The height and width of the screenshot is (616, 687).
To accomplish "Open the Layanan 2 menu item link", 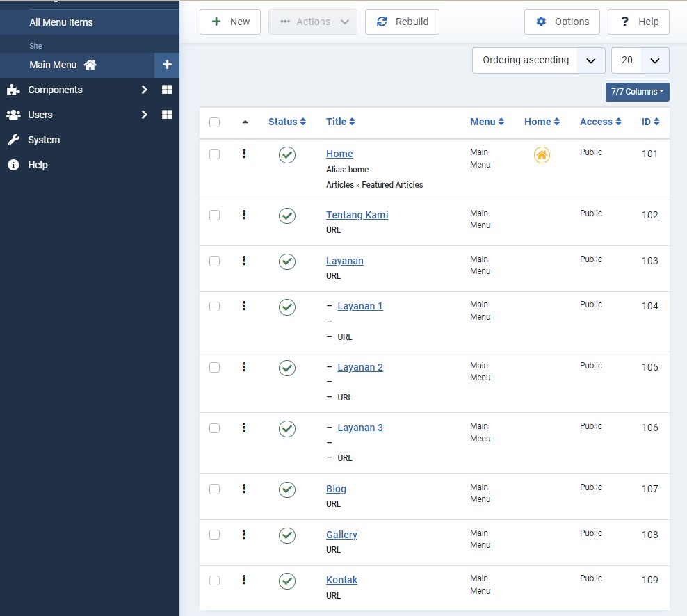I will click(360, 367).
